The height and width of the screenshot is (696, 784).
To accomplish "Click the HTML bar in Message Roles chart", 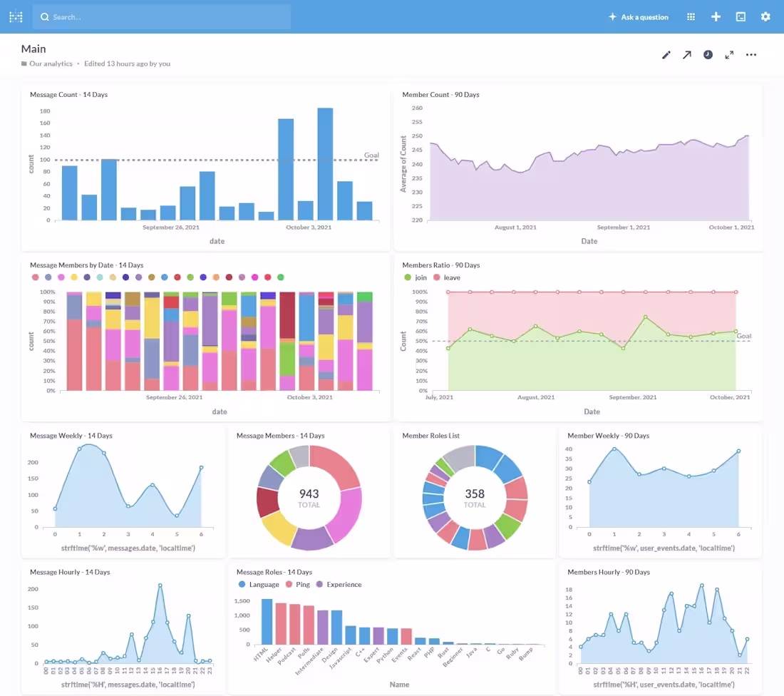I will [267, 621].
